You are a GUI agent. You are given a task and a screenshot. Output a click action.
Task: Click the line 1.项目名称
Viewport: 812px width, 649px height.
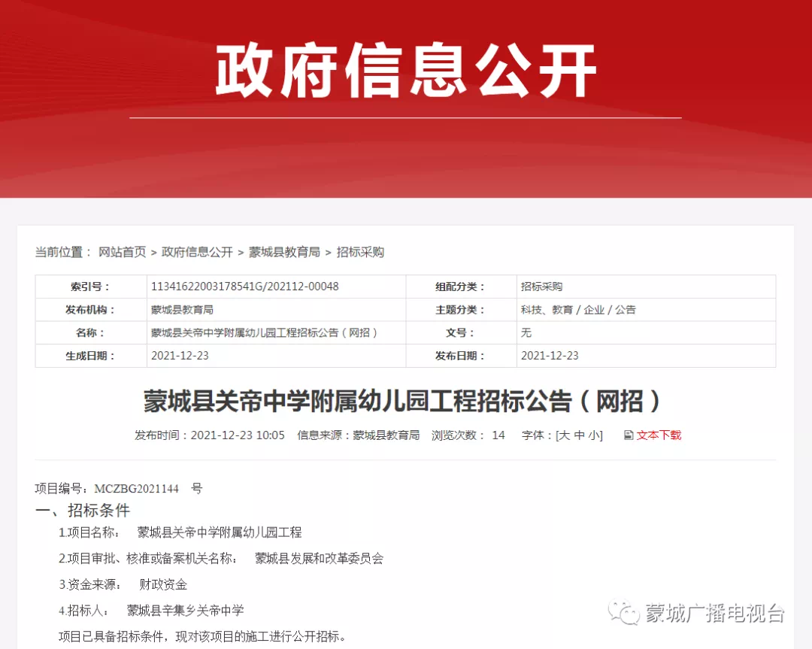pyautogui.click(x=180, y=532)
